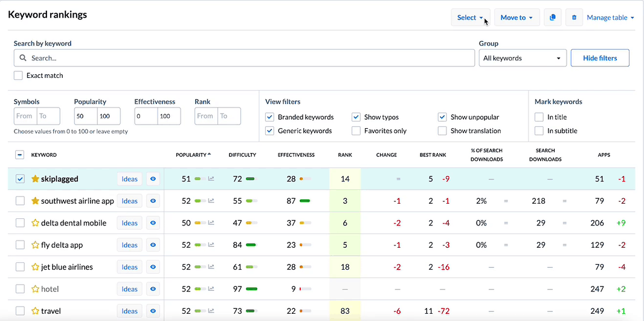Open the Manage table menu
This screenshot has height=321, width=644.
click(x=610, y=18)
